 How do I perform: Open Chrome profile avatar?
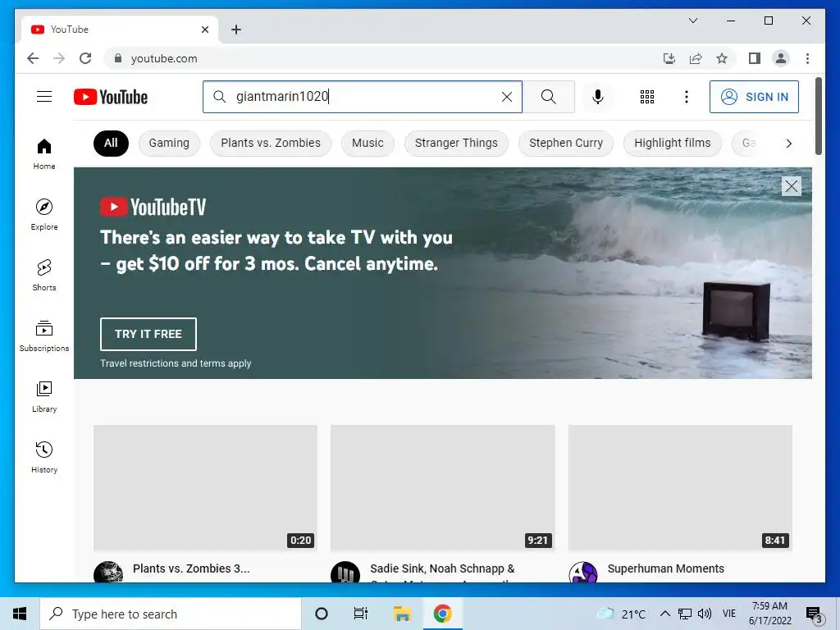781,58
